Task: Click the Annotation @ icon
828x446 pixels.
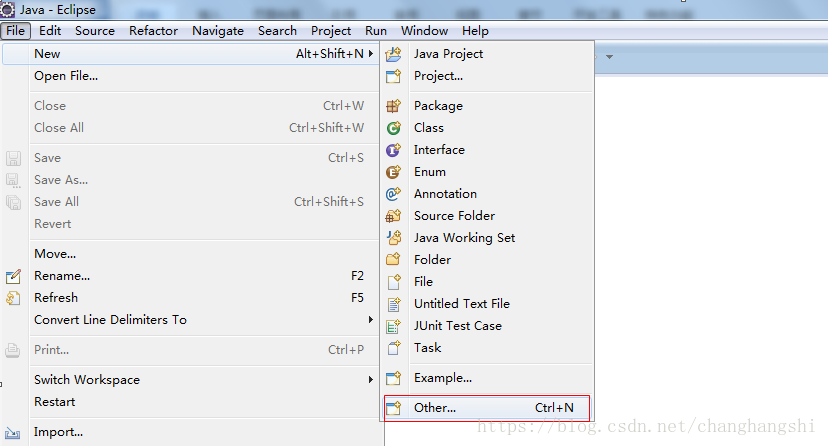Action: (393, 194)
